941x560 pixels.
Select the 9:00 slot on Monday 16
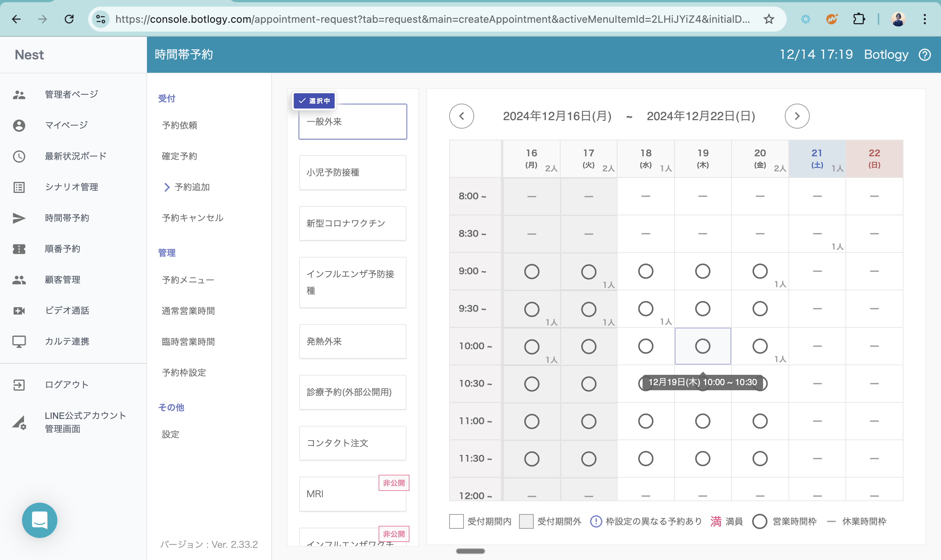coord(532,271)
